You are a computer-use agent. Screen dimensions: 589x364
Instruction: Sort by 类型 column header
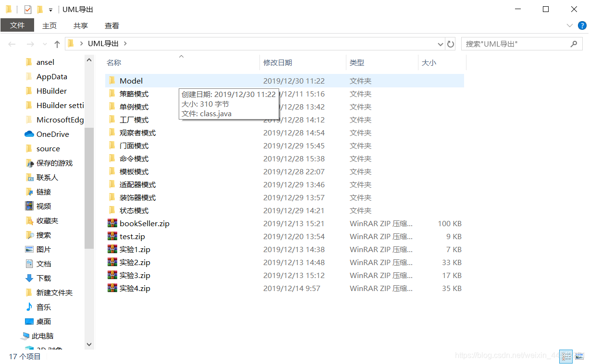pos(357,62)
